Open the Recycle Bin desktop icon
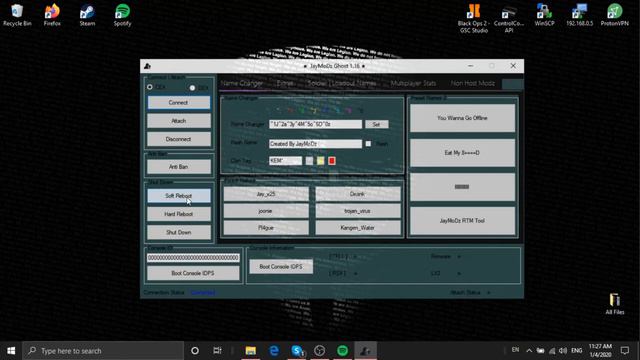 click(17, 15)
